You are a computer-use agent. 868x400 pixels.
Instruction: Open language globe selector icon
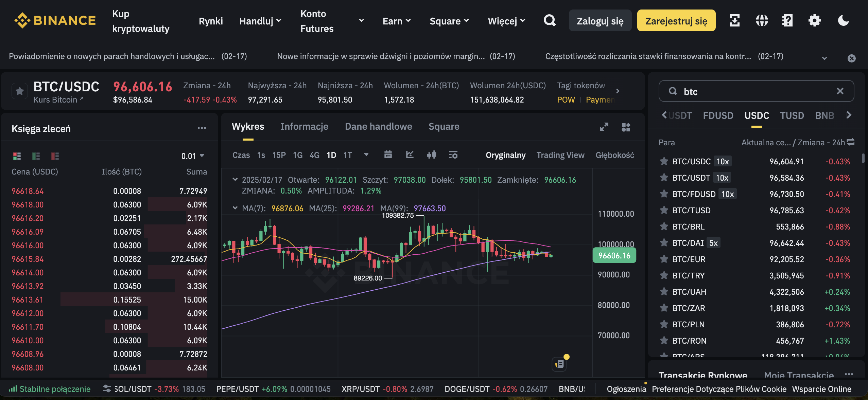762,21
